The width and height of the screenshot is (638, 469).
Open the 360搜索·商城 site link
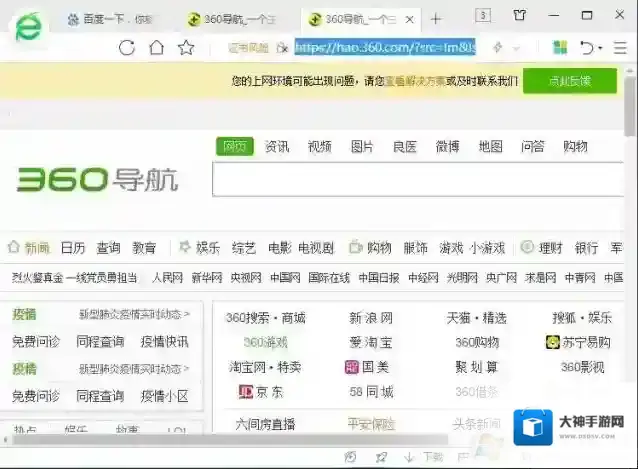(266, 318)
